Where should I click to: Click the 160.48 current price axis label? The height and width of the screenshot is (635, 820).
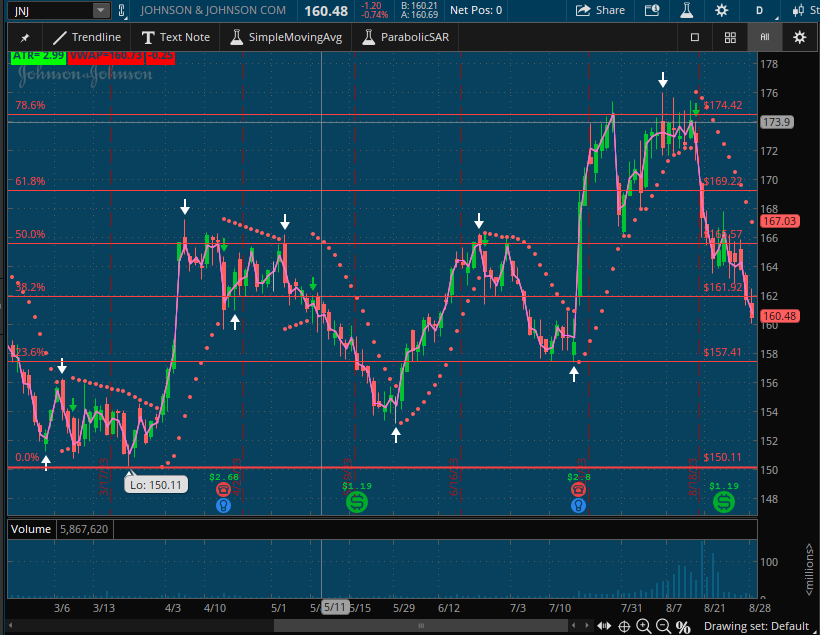[x=779, y=316]
